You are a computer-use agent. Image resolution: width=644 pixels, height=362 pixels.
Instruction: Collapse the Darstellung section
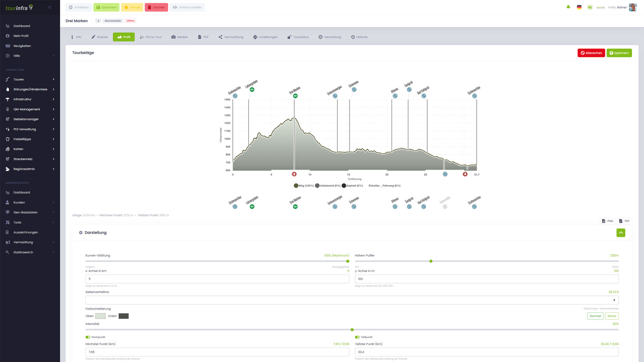point(621,233)
